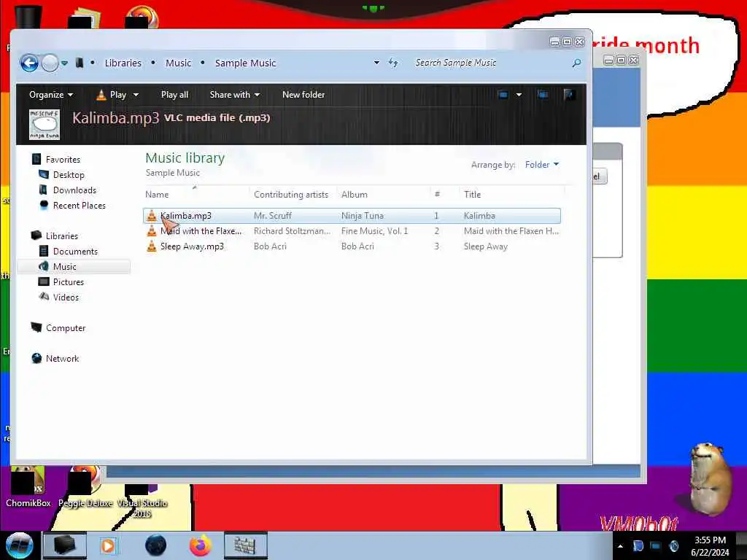Select the Sleep Away.mp3 file

(192, 246)
